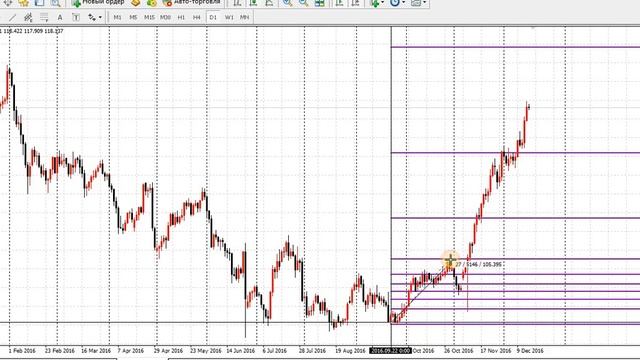Screen dimensions: 640x360
Task: Click the 1 Feb 2016 date label
Action: click(x=22, y=351)
